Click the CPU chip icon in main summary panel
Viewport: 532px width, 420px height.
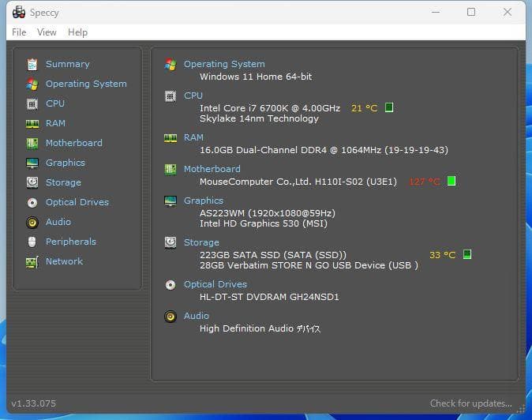[170, 96]
